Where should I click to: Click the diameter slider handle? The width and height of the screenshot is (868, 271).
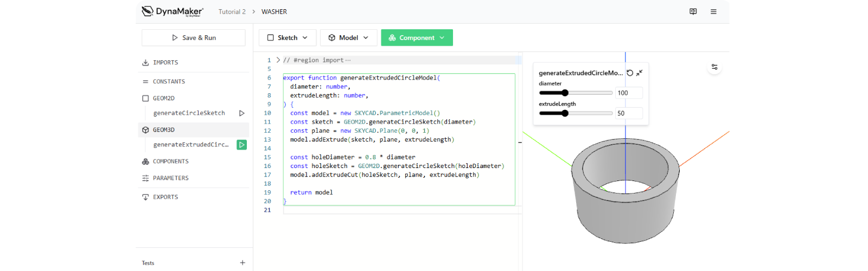[565, 93]
